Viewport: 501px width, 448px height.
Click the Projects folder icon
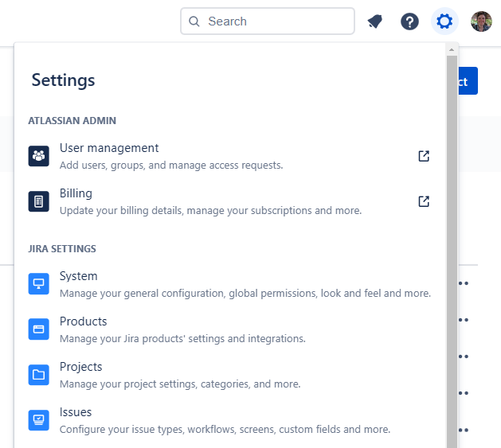pos(39,375)
